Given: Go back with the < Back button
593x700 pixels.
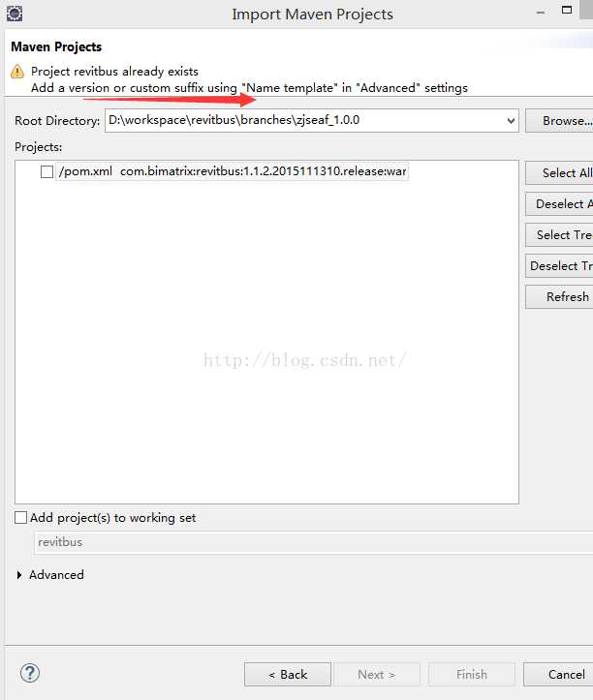Looking at the screenshot, I should click(x=288, y=674).
